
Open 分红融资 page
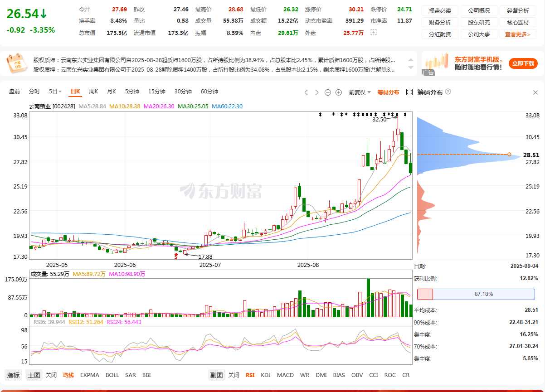440,34
